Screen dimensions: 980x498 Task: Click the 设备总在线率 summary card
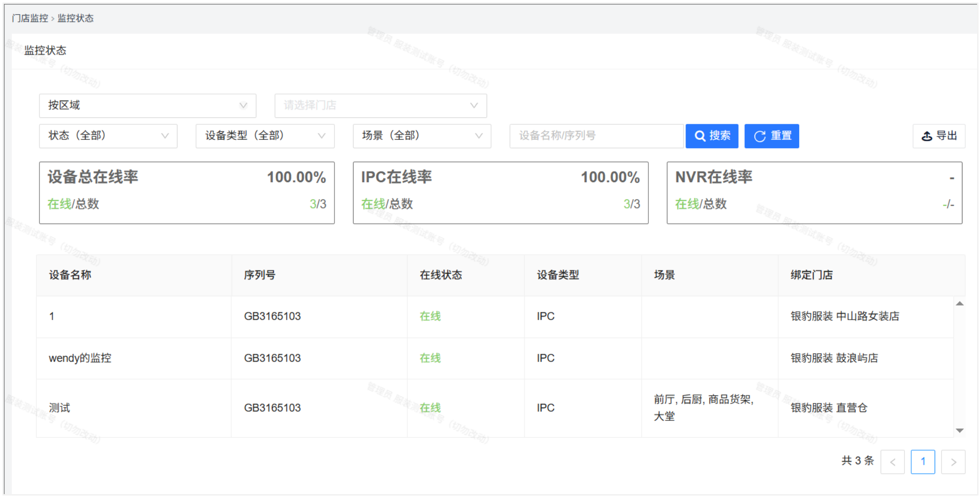click(187, 193)
